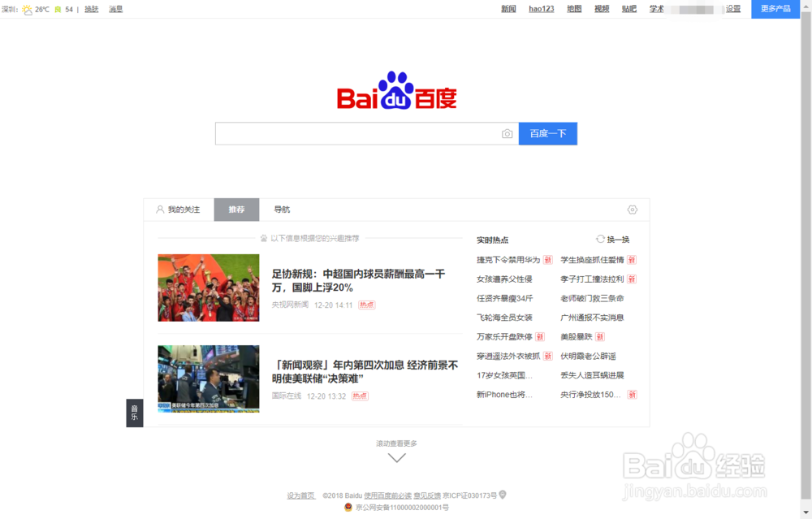Click the person icon in 我的关注
Screen dimensions: 812x519
coord(160,210)
